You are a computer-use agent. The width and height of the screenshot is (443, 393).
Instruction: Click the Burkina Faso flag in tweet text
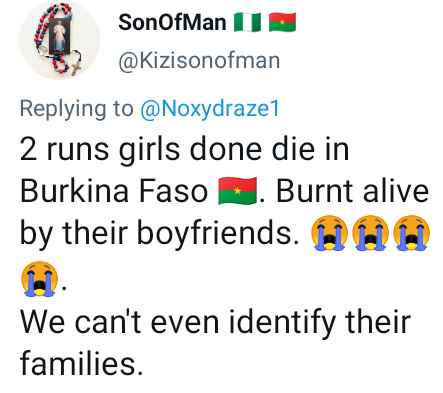(237, 191)
